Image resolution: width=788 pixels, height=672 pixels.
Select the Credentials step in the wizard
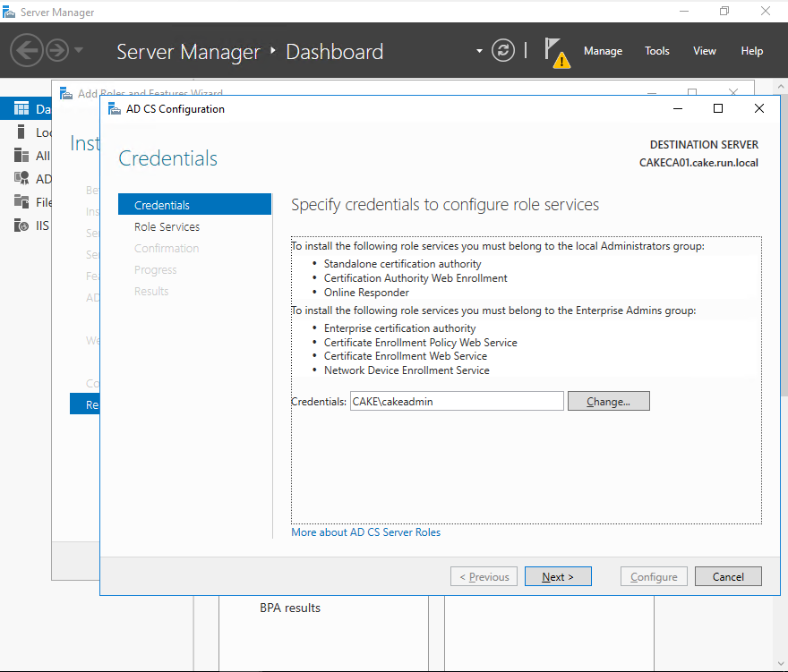(195, 204)
